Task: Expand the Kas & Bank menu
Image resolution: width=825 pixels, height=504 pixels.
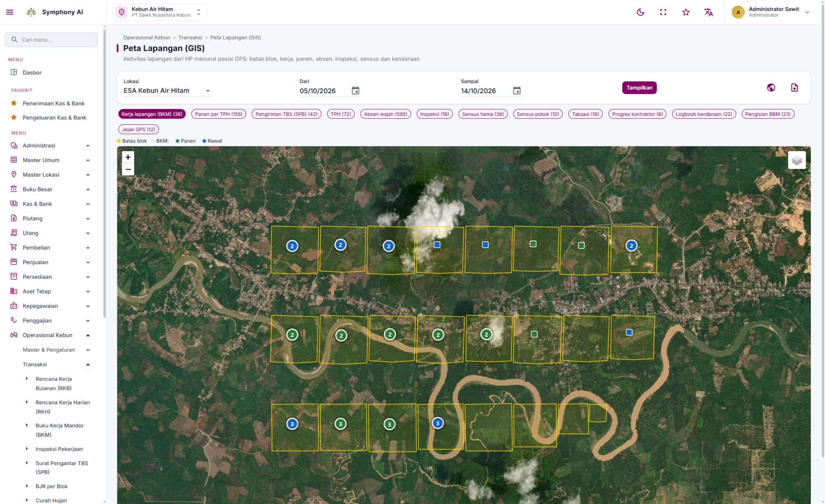Action: tap(50, 204)
